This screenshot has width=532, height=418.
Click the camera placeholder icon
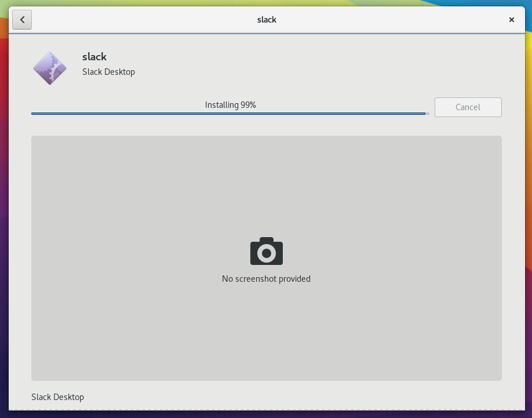[x=267, y=251]
